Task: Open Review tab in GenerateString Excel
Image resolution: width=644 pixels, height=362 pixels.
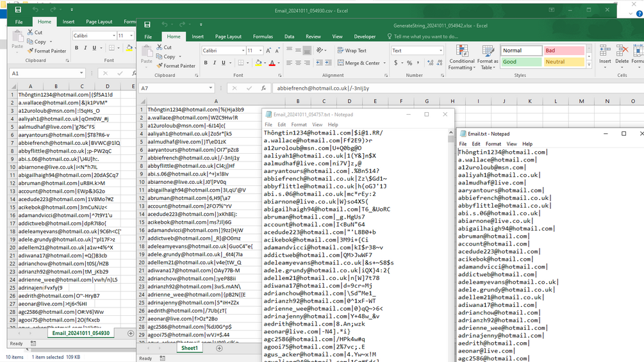Action: pos(313,37)
